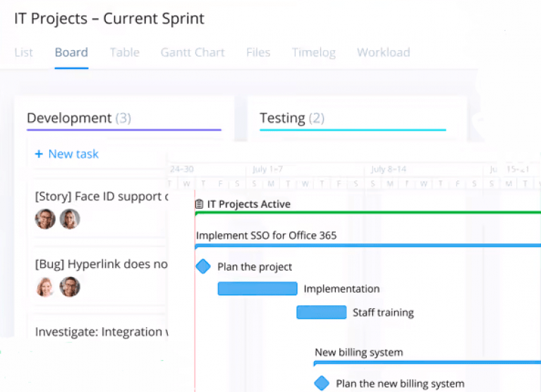Select the Plan the new billing system diamond
The image size is (541, 392).
[322, 384]
